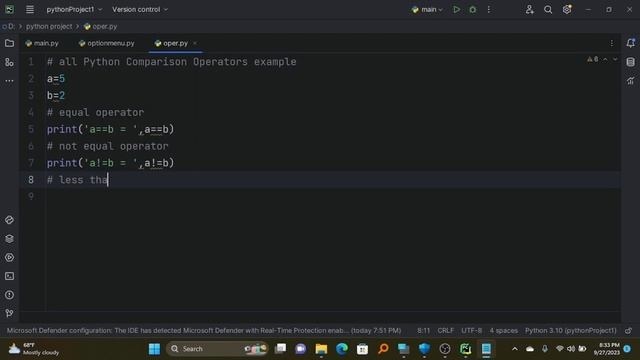Viewport: 640px width, 360px height.
Task: Change the 4 spaces indent setting
Action: [x=503, y=331]
